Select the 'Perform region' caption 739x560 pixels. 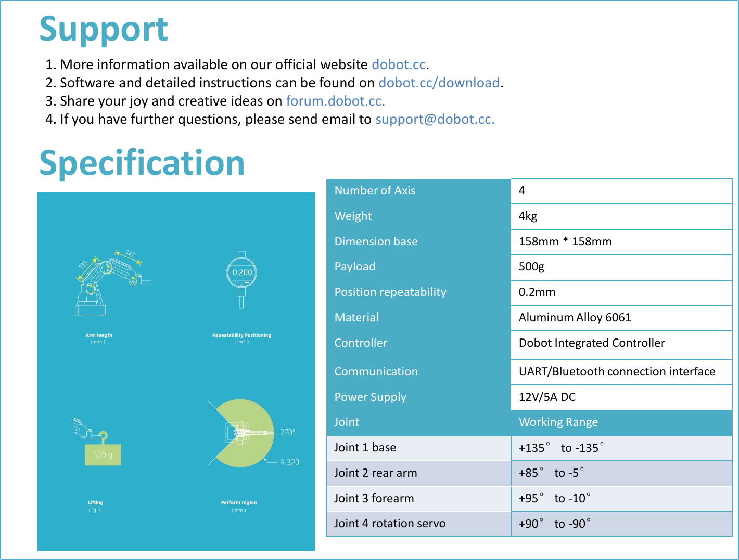(239, 503)
